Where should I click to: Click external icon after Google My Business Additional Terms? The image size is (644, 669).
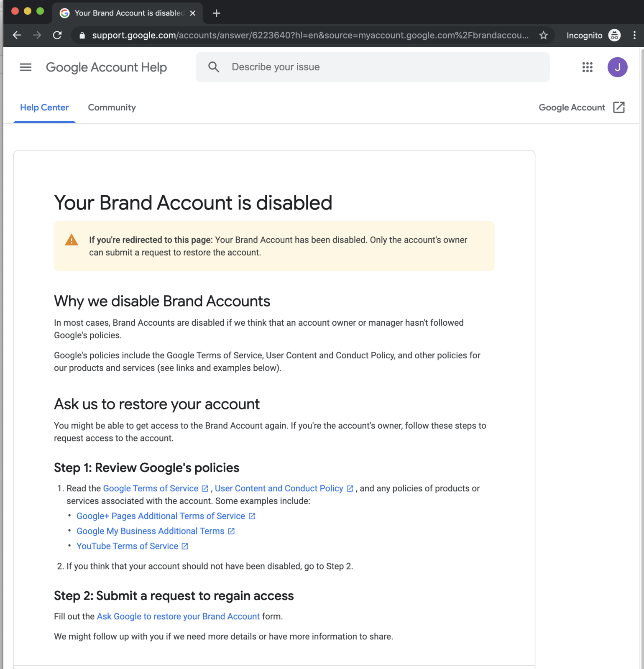tap(231, 531)
